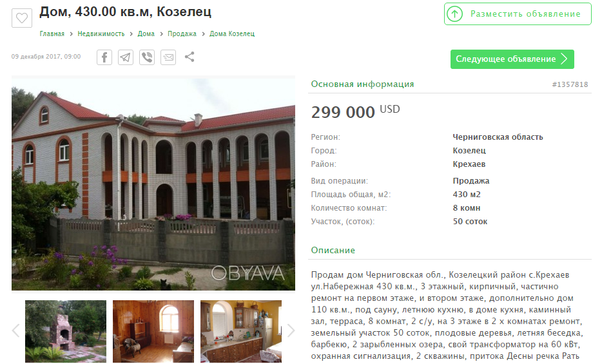Send listing by email icon
Viewport: 602px width, 364px height.
pos(168,57)
